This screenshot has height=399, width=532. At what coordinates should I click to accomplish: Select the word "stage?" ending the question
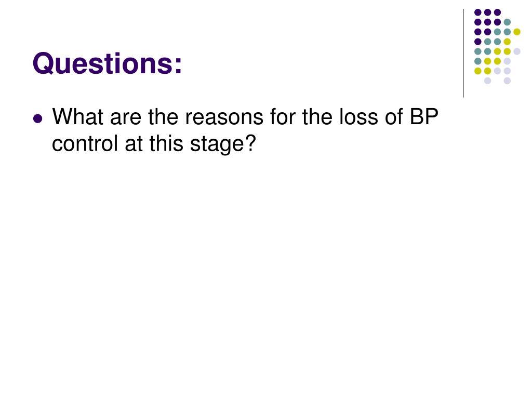click(x=222, y=144)
